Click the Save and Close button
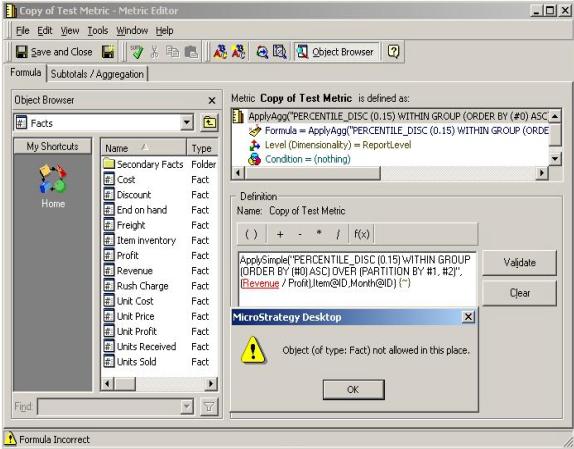Image resolution: width=574 pixels, height=449 pixels. click(54, 52)
